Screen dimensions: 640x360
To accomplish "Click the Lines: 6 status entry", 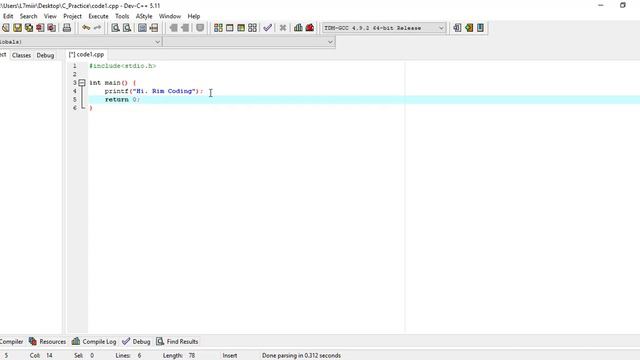I will tap(128, 356).
